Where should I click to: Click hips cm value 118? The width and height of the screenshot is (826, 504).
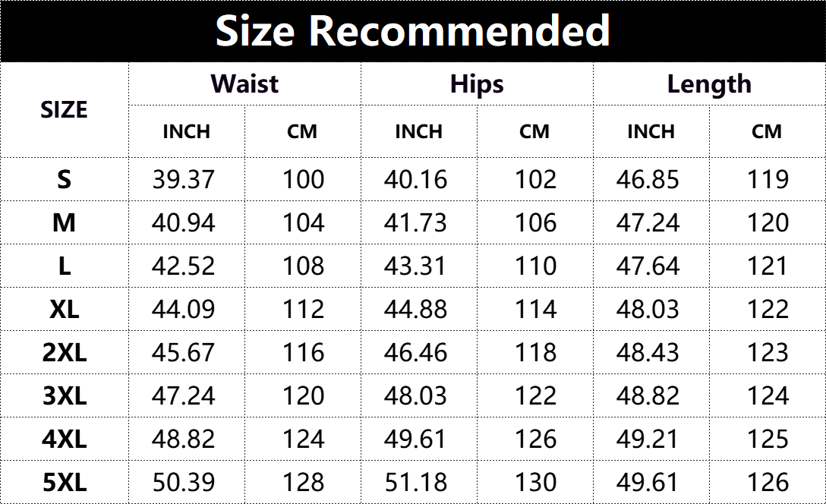pos(536,352)
